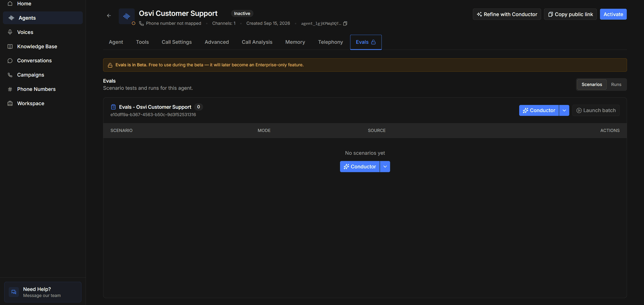This screenshot has height=305, width=644.
Task: Open Phone Numbers from sidebar
Action: click(x=43, y=89)
